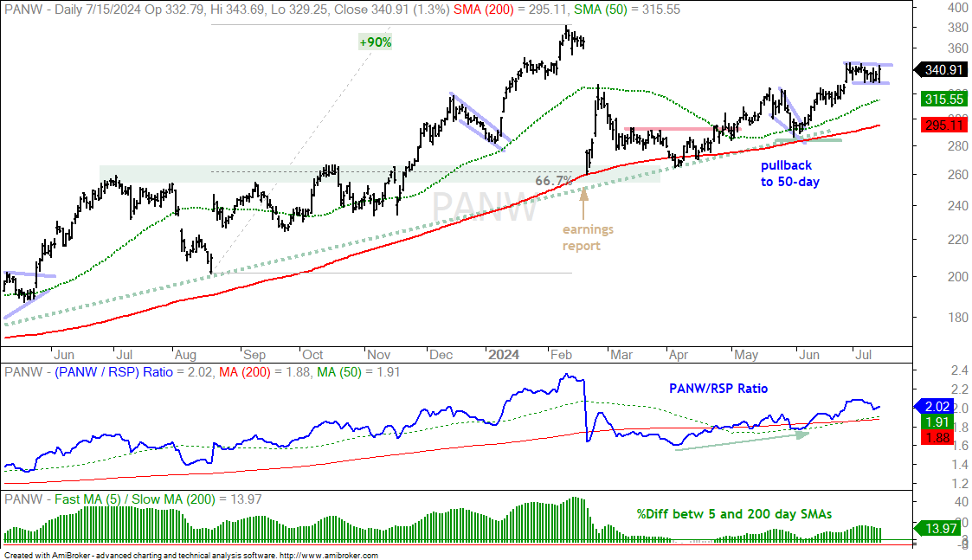Click the 'PANW/RSP Ratio' blue label

coord(718,389)
